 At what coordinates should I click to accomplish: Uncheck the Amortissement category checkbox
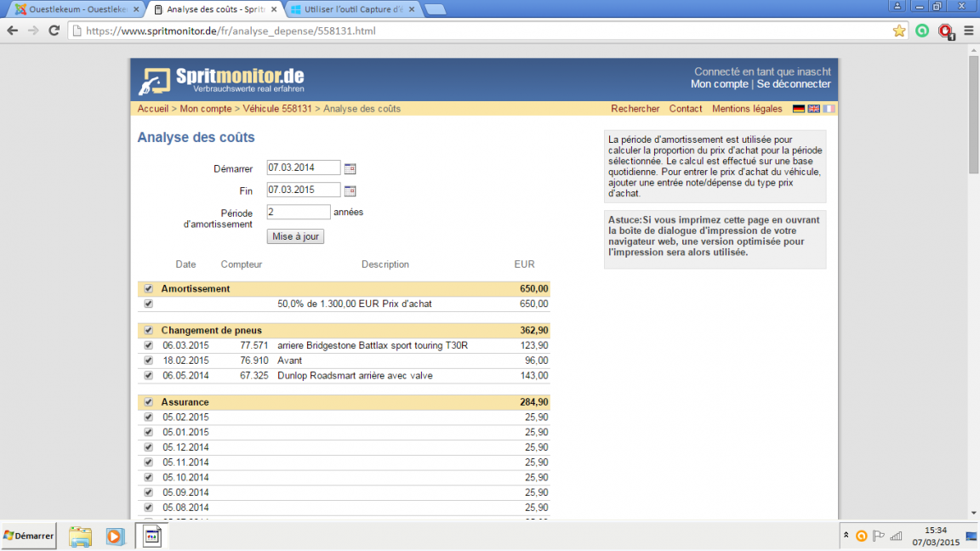(148, 289)
